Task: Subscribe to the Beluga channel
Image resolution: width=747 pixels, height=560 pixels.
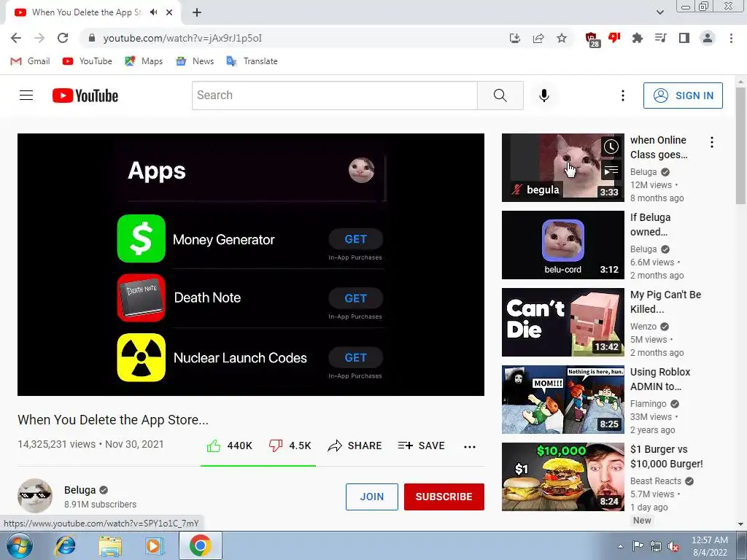Action: [444, 497]
